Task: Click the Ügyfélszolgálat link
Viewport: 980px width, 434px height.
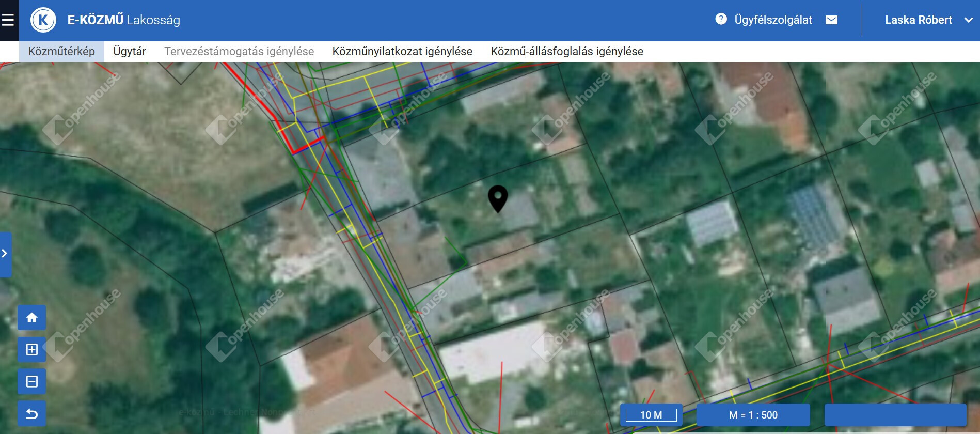Action: tap(773, 20)
